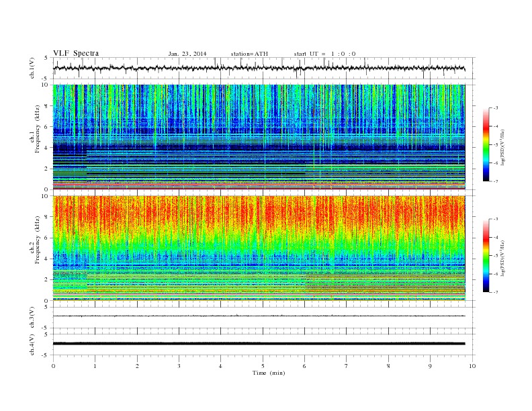Click the ch.2 colorbar "log(PSD)(V²/Hz)" label
This screenshot has height=411, width=532.
[502, 258]
